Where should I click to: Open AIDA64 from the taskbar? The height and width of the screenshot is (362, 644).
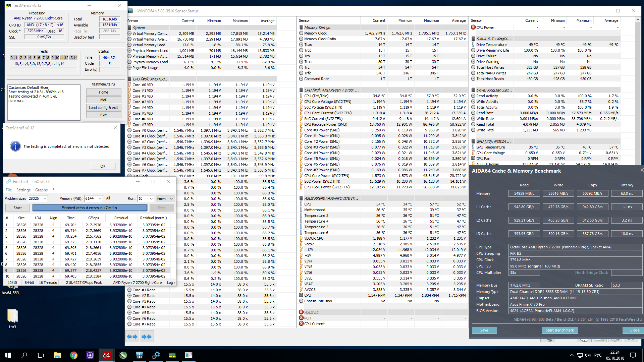[x=106, y=355]
